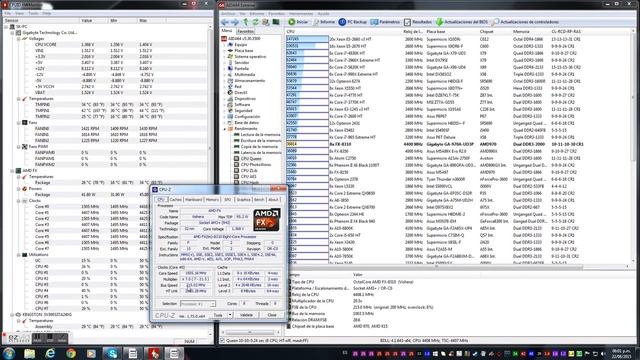Click AIDA64 tree horizontal scrollbar
Image resolution: width=640 pixels, height=360 pixels.
coord(250,333)
